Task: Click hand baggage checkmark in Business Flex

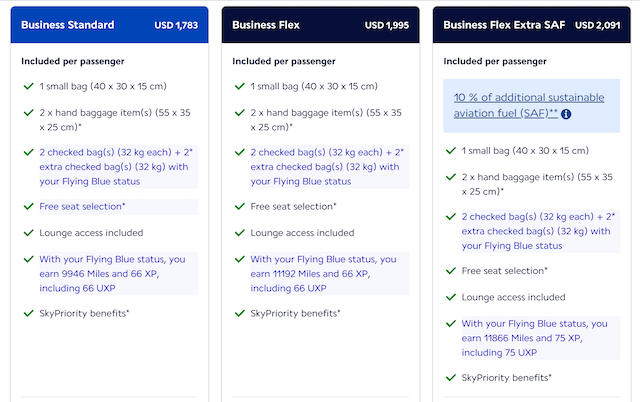Action: pyautogui.click(x=239, y=112)
